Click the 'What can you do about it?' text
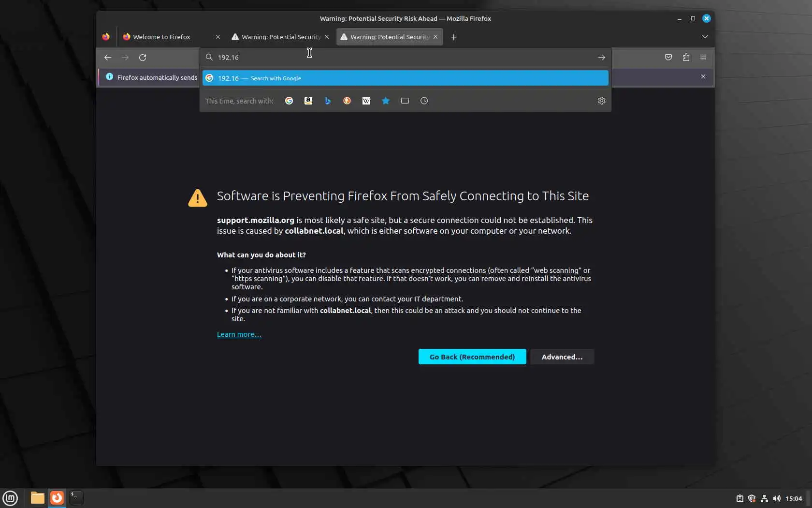812x508 pixels. (x=261, y=255)
